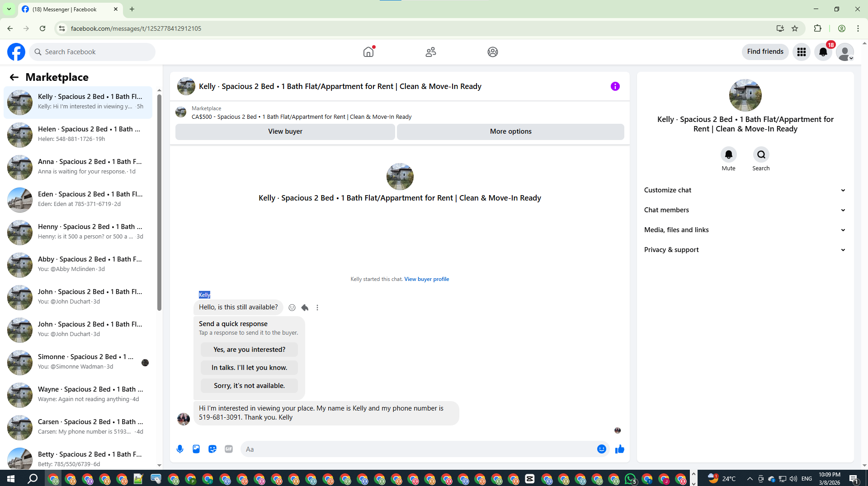868x486 pixels.
Task: Open Abby's conversation in the list
Action: coord(78,265)
